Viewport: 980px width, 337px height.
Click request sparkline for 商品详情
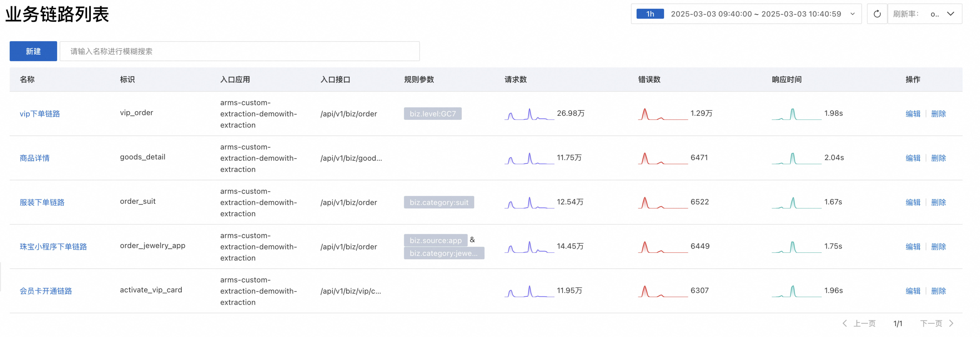tap(529, 158)
